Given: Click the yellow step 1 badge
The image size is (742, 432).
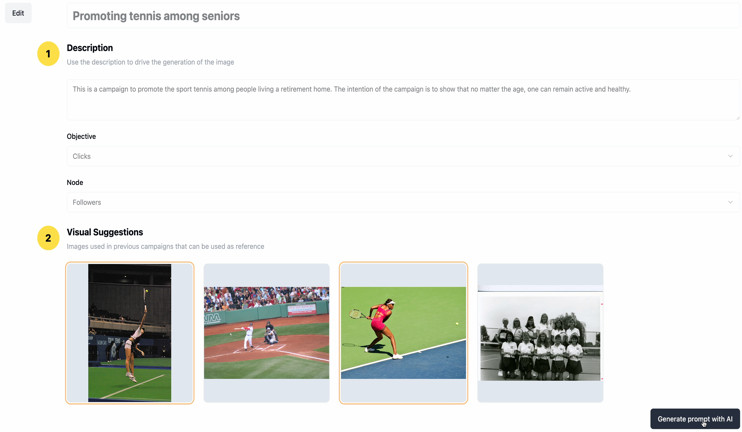Looking at the screenshot, I should tap(48, 54).
